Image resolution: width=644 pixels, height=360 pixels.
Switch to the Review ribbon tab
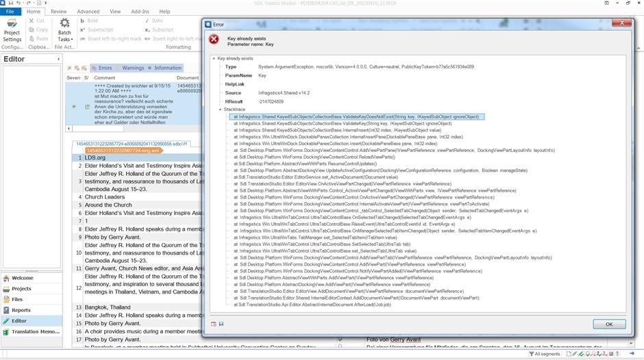coord(58,12)
